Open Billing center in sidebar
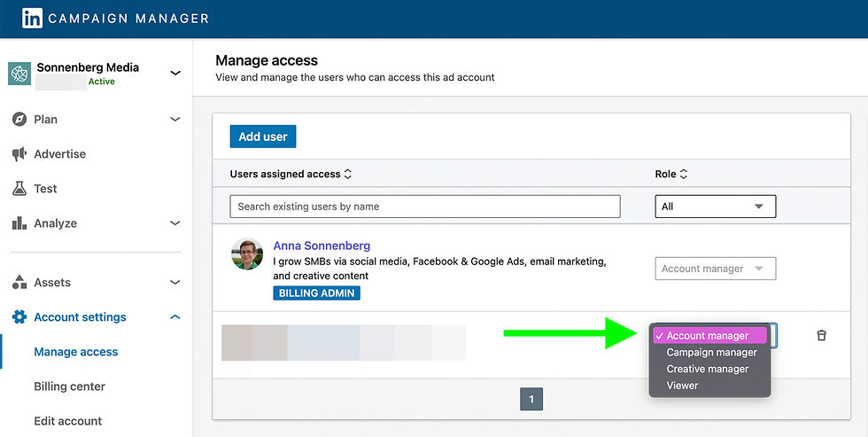Viewport: 868px width, 437px height. [x=69, y=386]
